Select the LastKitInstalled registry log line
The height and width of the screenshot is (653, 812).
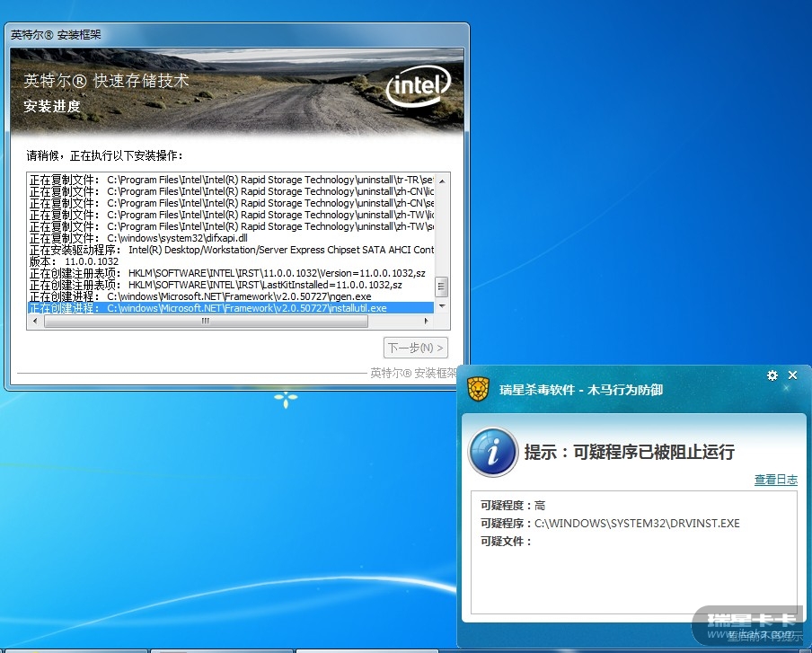(x=231, y=285)
